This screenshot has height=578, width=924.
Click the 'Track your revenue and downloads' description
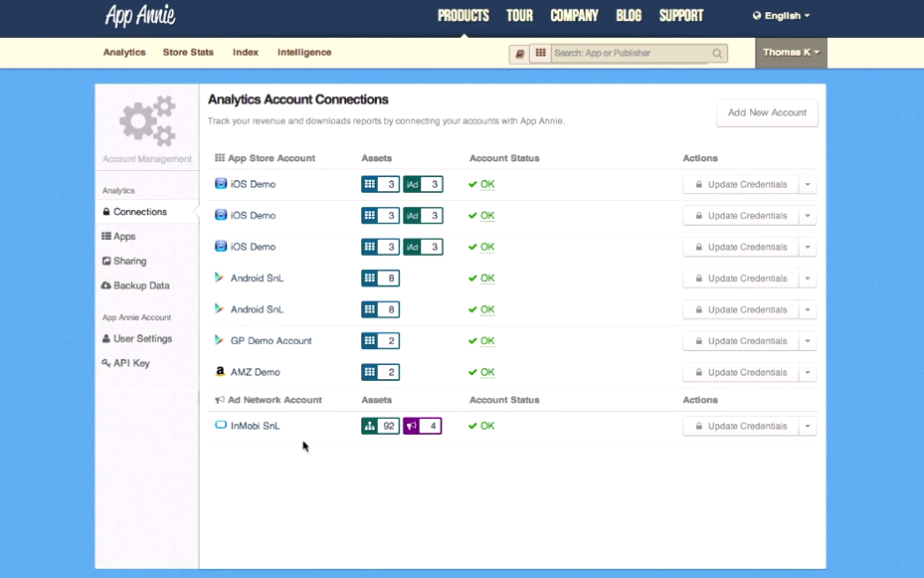click(386, 120)
